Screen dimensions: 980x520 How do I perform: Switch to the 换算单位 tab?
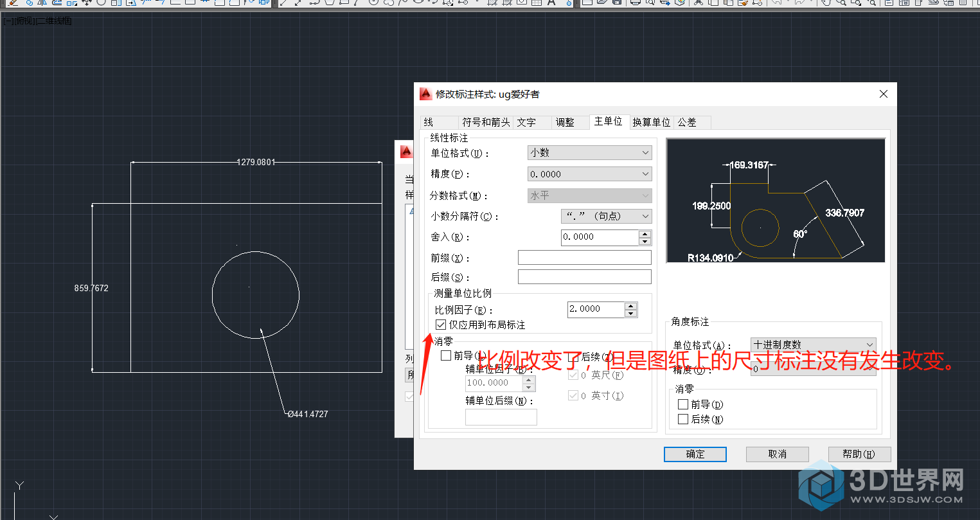pos(651,122)
